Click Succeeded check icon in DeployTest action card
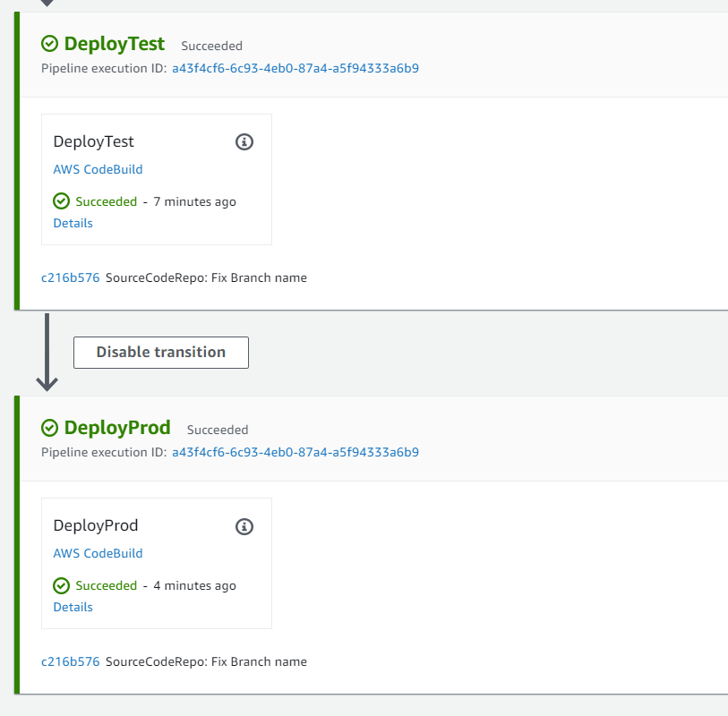The height and width of the screenshot is (716, 728). pos(61,201)
